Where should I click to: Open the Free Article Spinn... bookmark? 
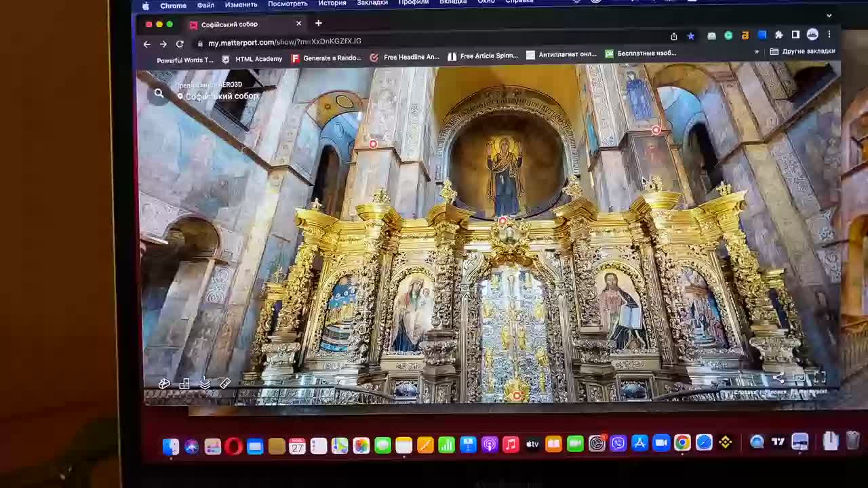point(483,56)
